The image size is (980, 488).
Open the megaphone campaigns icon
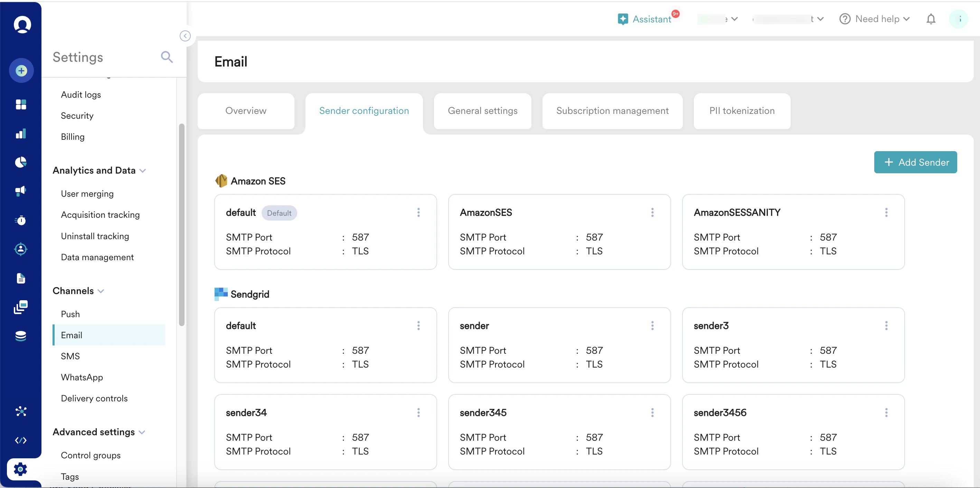(x=21, y=191)
